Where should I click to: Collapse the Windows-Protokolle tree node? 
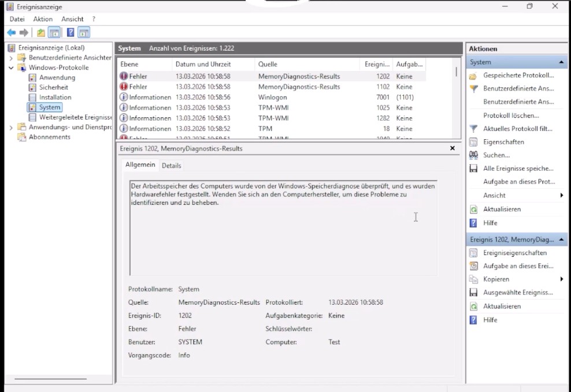coord(11,68)
